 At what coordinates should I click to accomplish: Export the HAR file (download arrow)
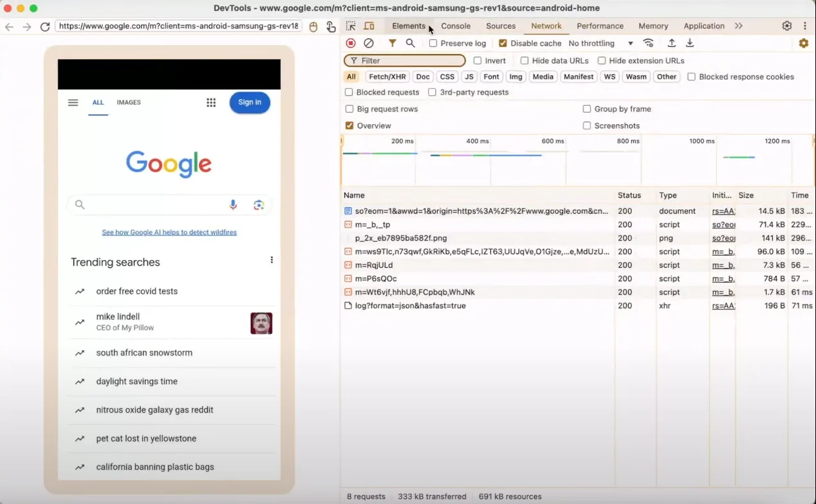coord(689,43)
